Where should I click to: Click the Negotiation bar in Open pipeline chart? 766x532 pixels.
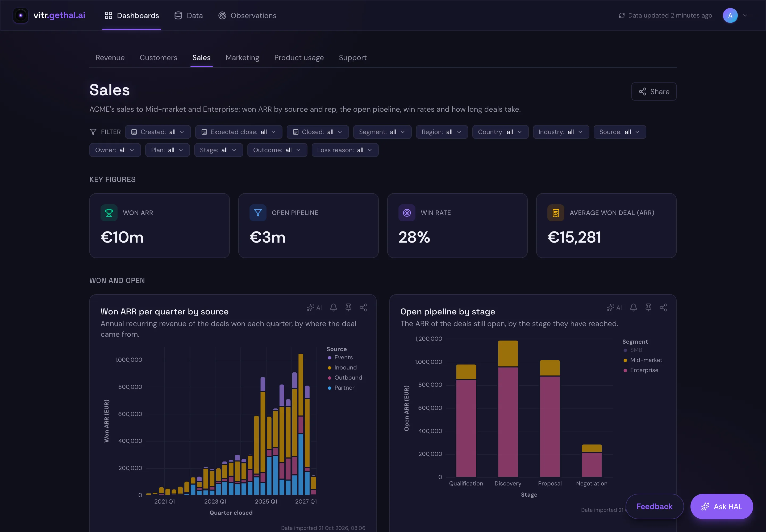click(x=591, y=460)
